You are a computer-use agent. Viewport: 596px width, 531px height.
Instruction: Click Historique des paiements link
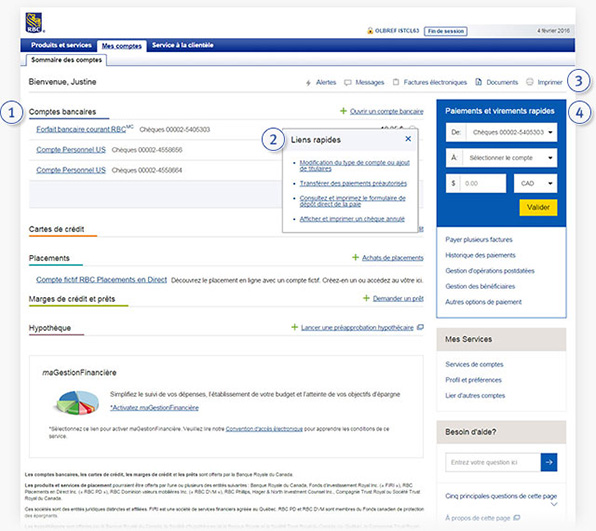tap(480, 255)
